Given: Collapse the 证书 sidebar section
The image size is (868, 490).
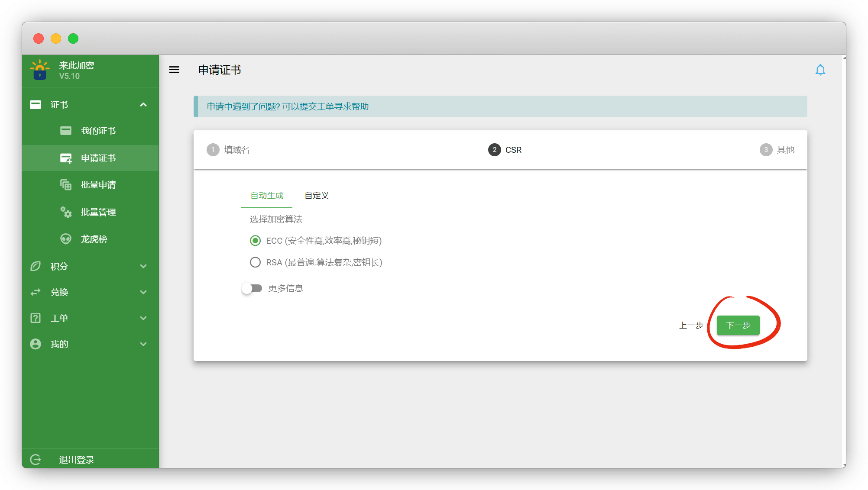Looking at the screenshot, I should (x=143, y=105).
